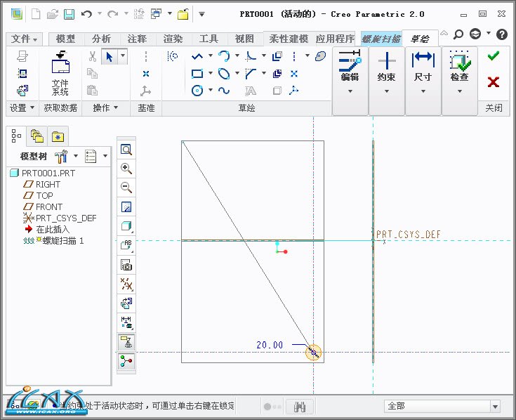Screen dimensions: 516x420
Task: Expand the Line tool dropdown arrow
Action: tap(211, 56)
